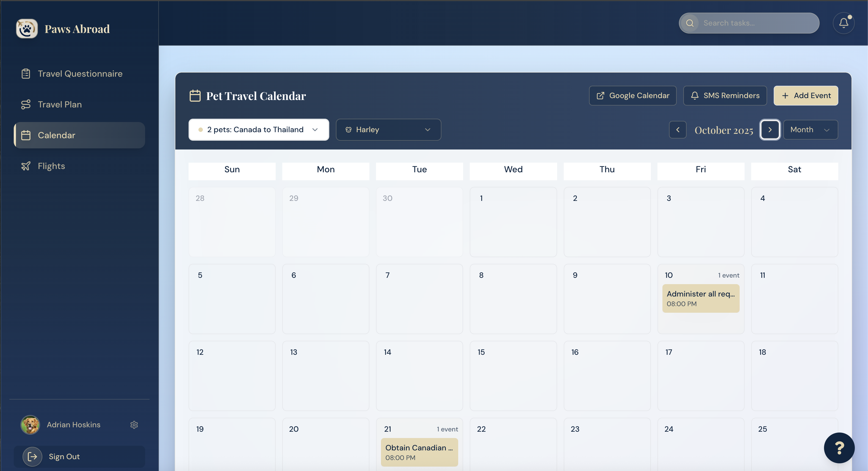Screen dimensions: 868x471
Task: Switch to the Flights section
Action: point(51,166)
